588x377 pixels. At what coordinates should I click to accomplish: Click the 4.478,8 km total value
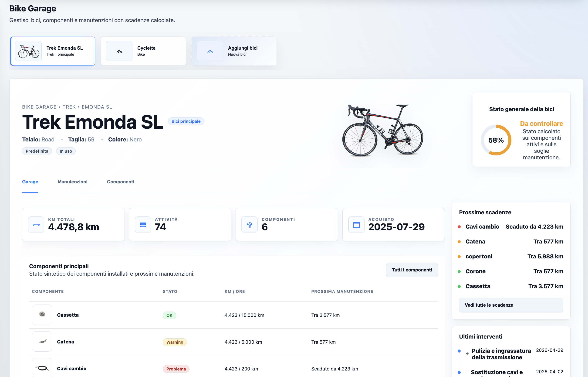click(74, 227)
